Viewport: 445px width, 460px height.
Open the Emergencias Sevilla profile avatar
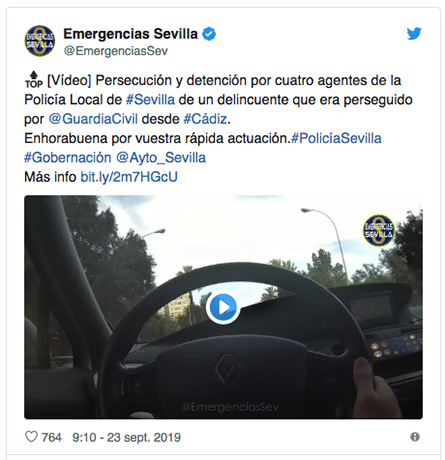[x=40, y=41]
